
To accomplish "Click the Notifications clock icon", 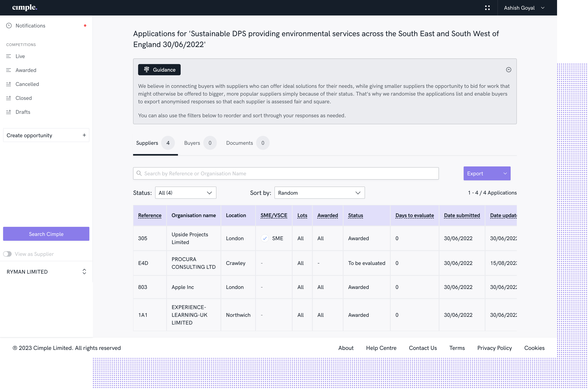I will click(9, 26).
